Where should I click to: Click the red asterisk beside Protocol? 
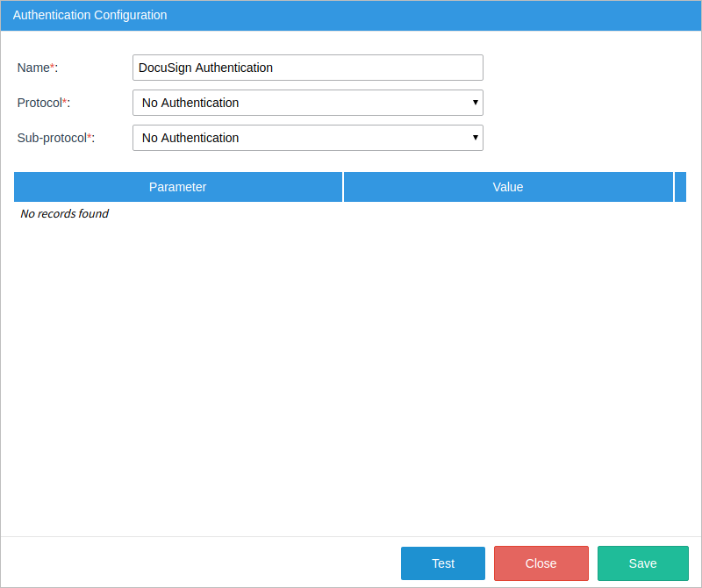[x=65, y=102]
